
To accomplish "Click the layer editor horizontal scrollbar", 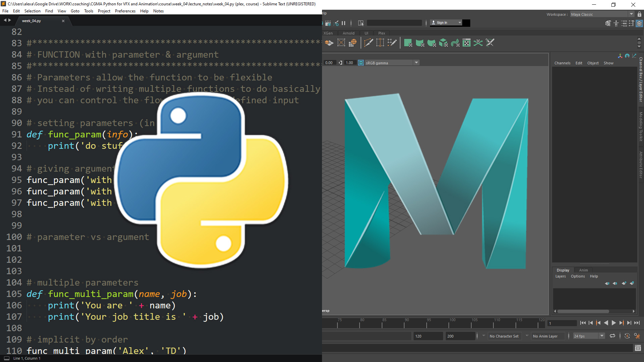I will pos(584,311).
